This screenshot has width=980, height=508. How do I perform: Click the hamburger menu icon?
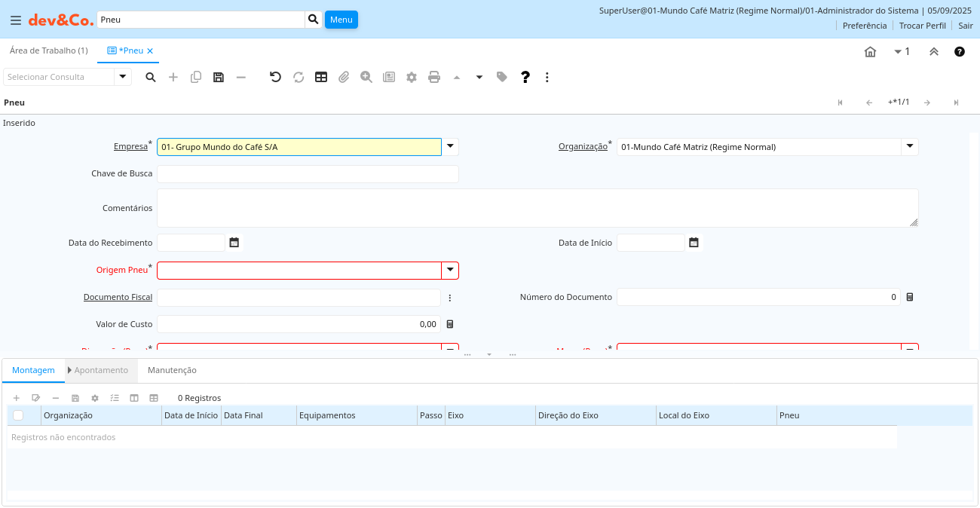point(15,20)
